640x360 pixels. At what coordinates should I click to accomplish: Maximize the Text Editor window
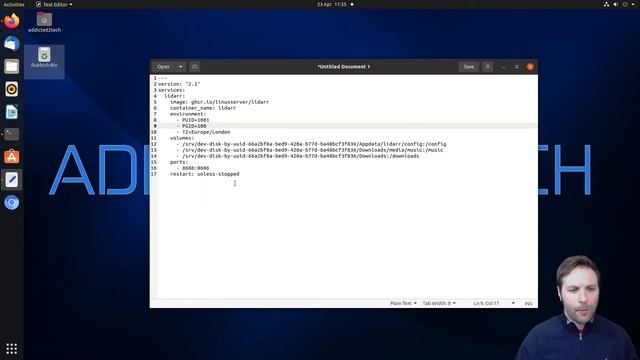pyautogui.click(x=517, y=67)
